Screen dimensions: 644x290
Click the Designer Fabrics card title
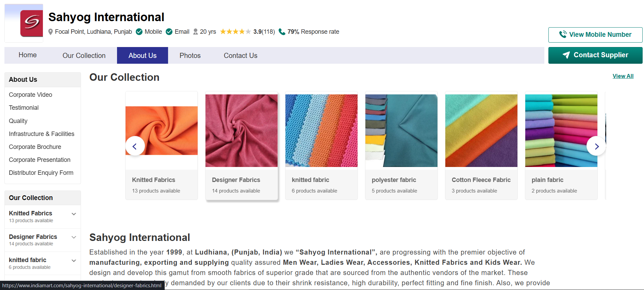click(236, 180)
